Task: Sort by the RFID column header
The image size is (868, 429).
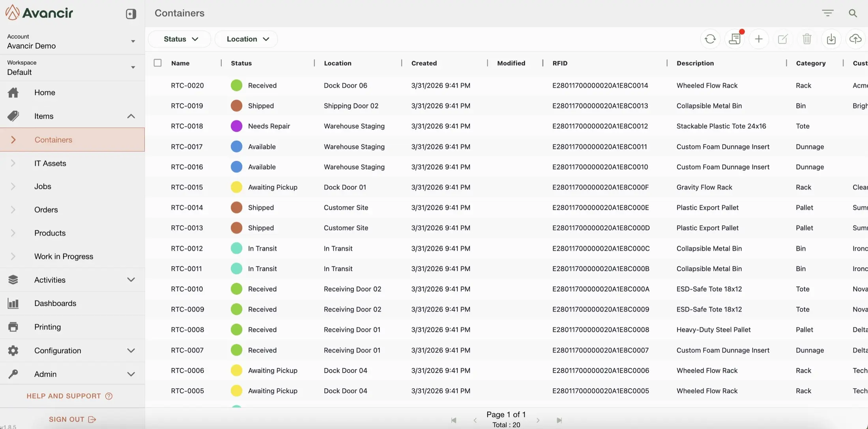Action: pyautogui.click(x=560, y=63)
